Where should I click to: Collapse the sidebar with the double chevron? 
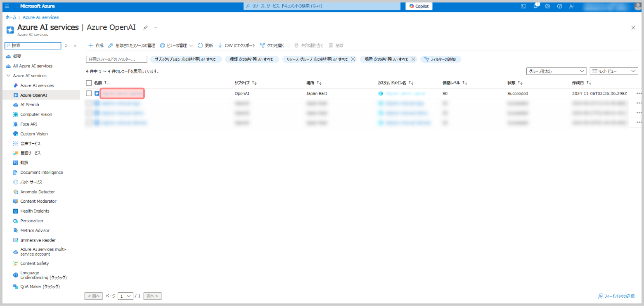[75, 45]
